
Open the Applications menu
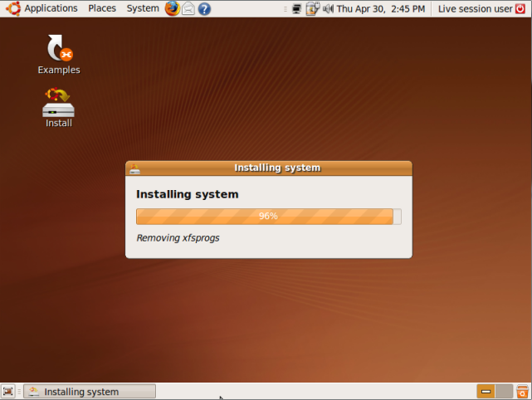[51, 8]
